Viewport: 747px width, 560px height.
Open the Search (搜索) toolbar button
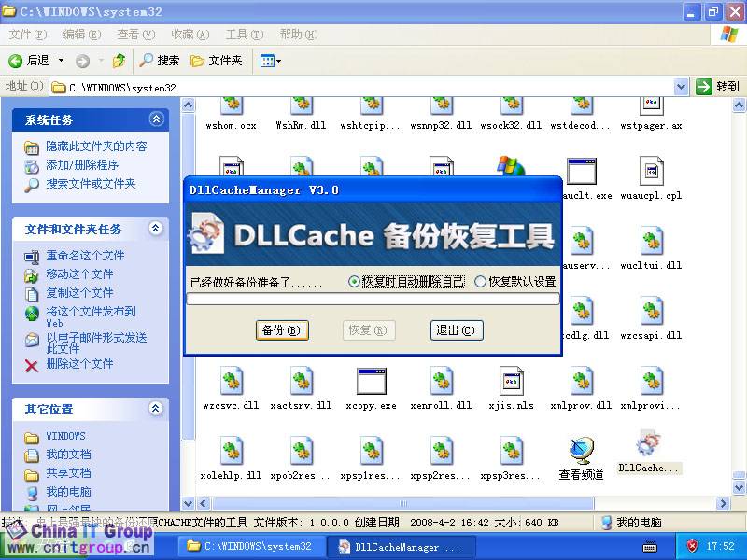pyautogui.click(x=159, y=61)
